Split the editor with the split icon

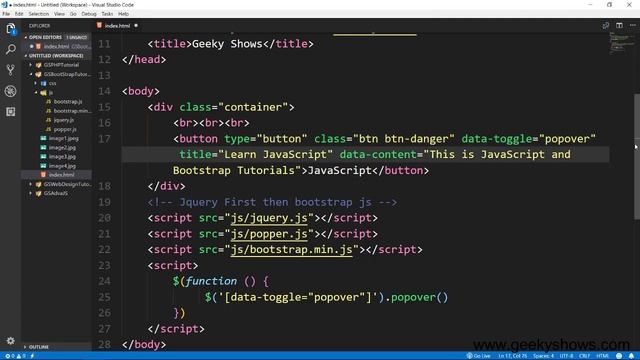[619, 25]
